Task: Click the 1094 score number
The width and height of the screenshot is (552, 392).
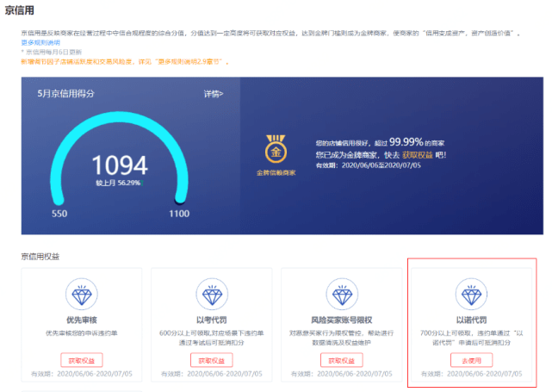Action: [120, 165]
